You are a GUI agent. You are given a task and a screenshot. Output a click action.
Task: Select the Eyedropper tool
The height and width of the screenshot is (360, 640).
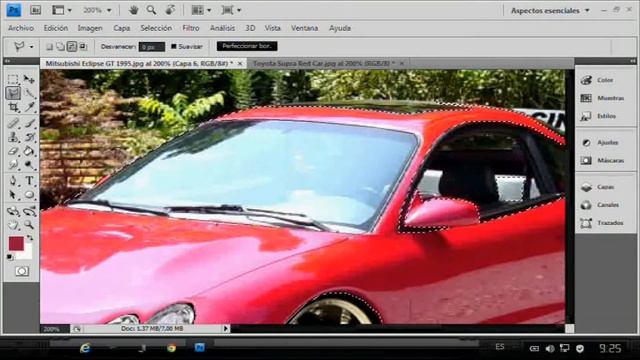[x=29, y=107]
